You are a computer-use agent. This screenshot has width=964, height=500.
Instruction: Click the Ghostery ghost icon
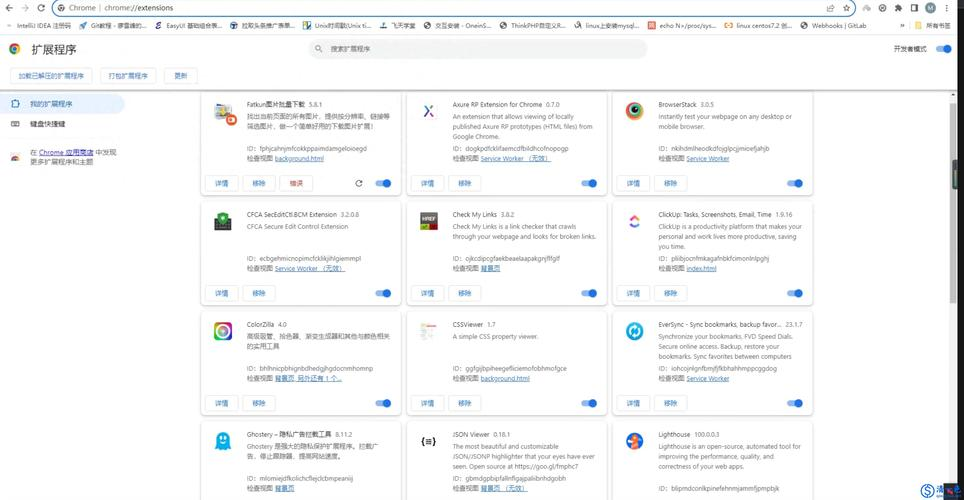[223, 440]
